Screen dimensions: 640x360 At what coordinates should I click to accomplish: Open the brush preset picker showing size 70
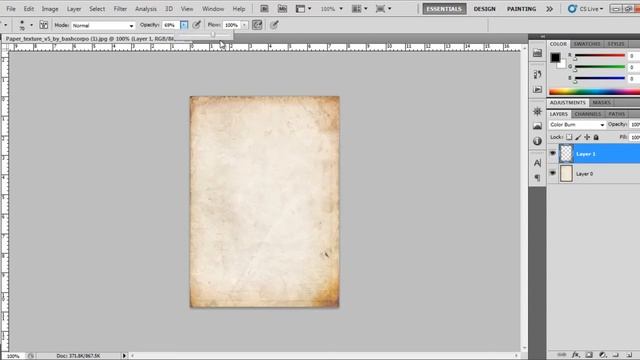25,25
